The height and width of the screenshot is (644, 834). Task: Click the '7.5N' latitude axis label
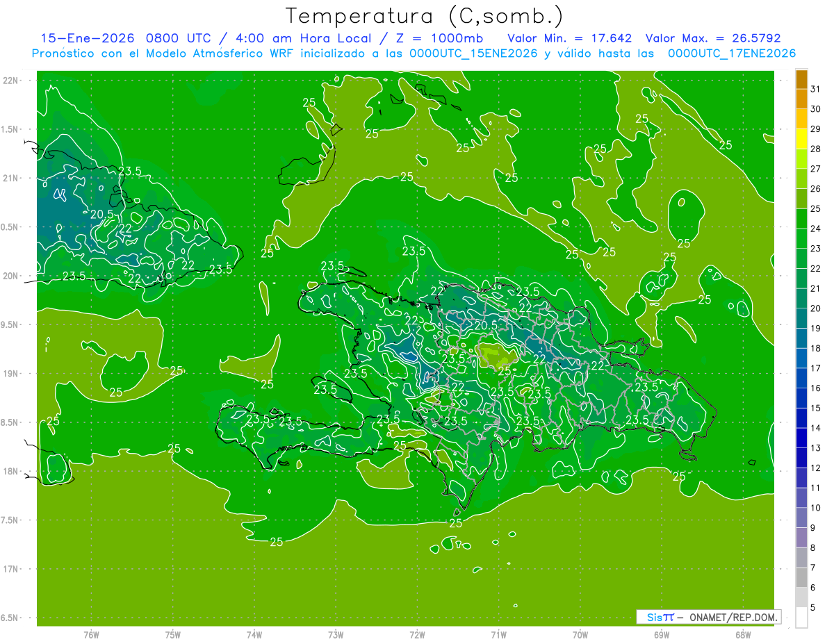(10, 520)
